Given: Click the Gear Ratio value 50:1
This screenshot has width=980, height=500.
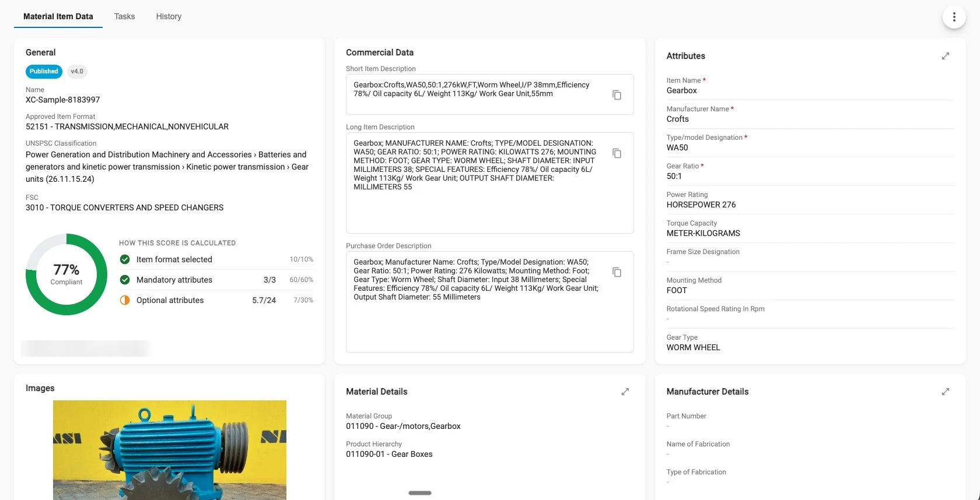Looking at the screenshot, I should click(674, 176).
